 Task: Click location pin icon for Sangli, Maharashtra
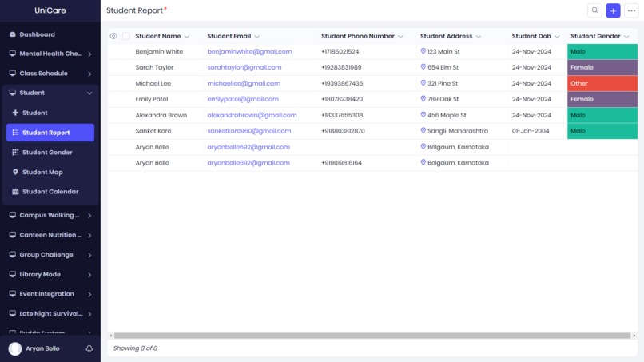coord(423,130)
